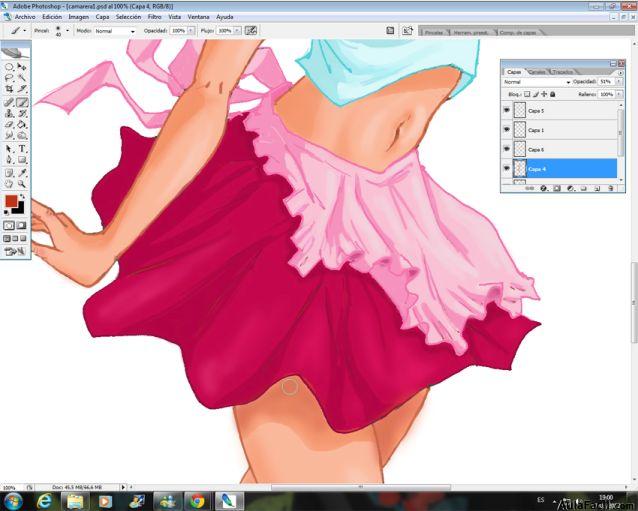
Task: Reset to default black and white colors
Action: tap(6, 212)
